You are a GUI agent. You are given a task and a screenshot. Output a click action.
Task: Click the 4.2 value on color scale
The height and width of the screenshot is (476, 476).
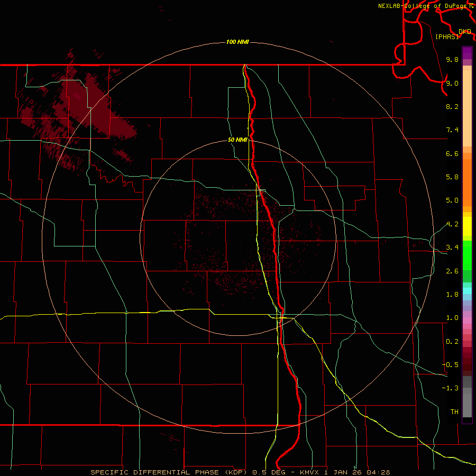point(452,224)
